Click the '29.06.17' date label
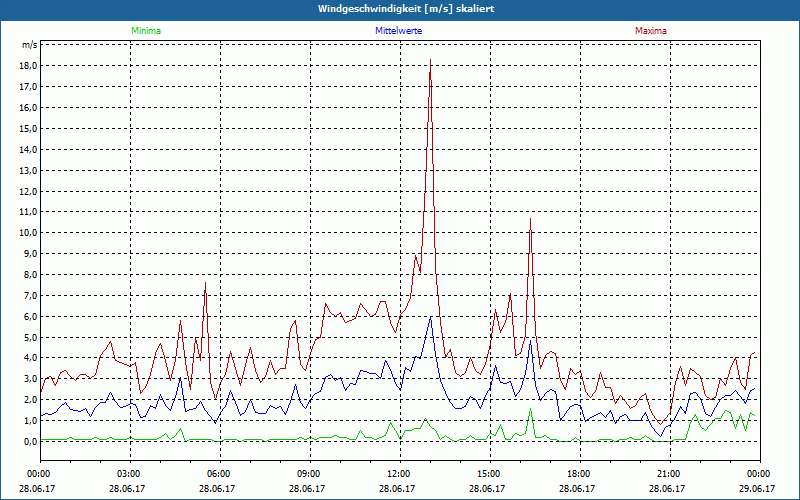The image size is (800, 500). click(758, 488)
